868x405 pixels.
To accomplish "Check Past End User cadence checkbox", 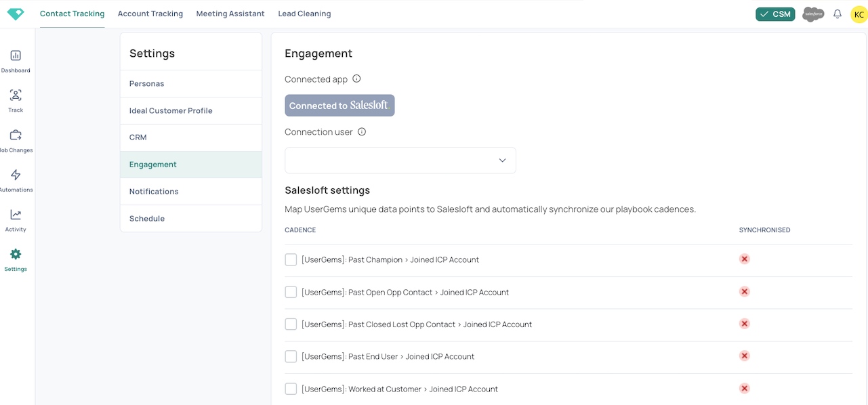I will pyautogui.click(x=291, y=356).
